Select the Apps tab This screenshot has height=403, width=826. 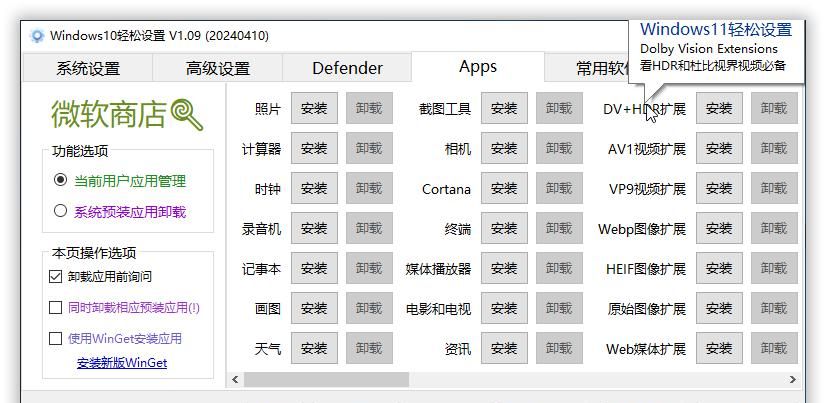click(478, 67)
